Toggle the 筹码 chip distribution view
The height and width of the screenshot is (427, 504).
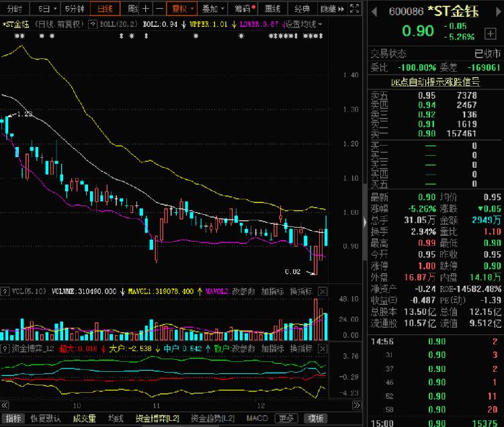point(245,9)
